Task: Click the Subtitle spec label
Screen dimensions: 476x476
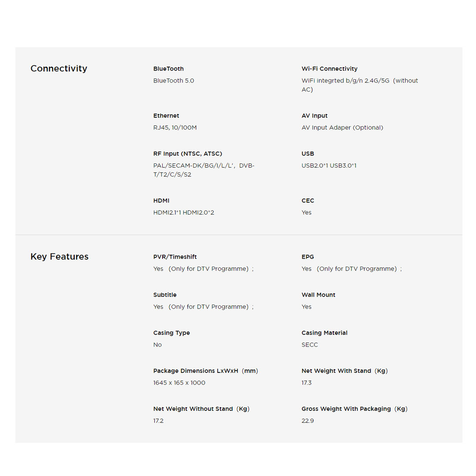Action: (x=165, y=295)
